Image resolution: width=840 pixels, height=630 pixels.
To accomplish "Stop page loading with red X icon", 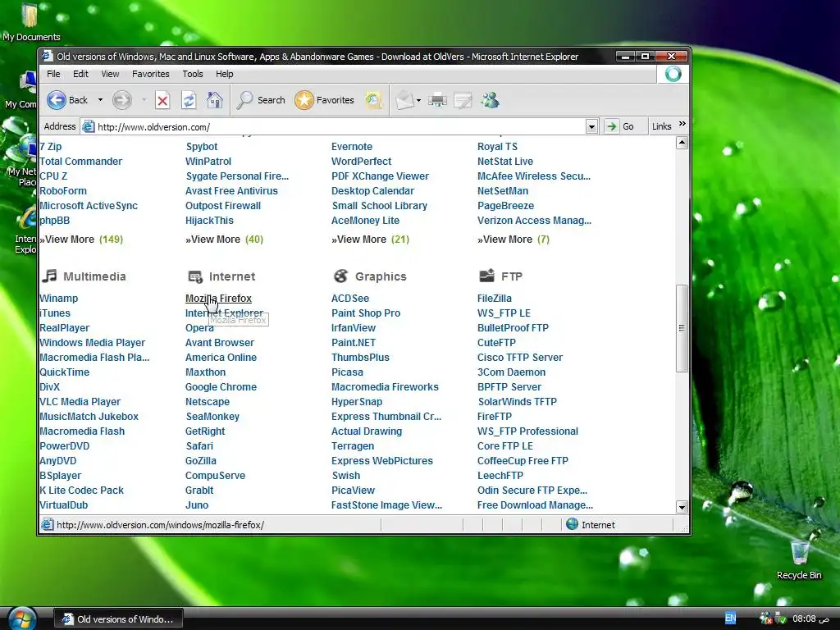I will 163,100.
